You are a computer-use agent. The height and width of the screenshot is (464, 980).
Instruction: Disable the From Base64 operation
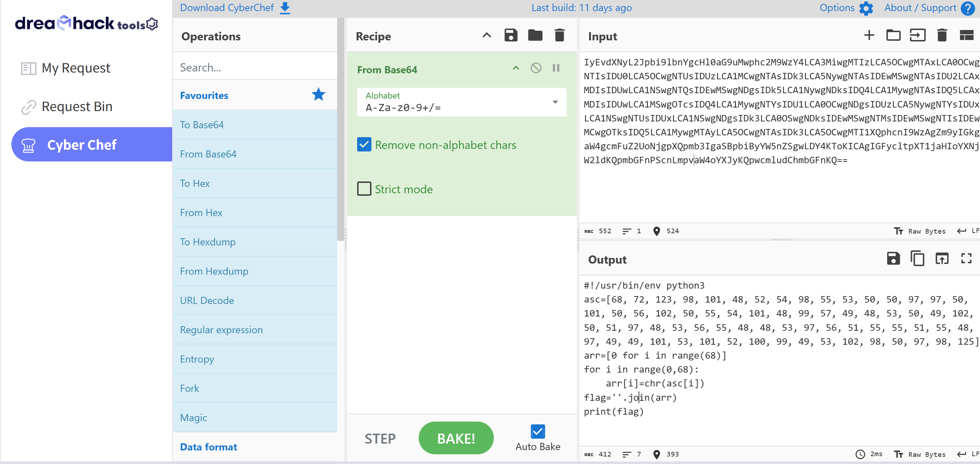(x=536, y=68)
